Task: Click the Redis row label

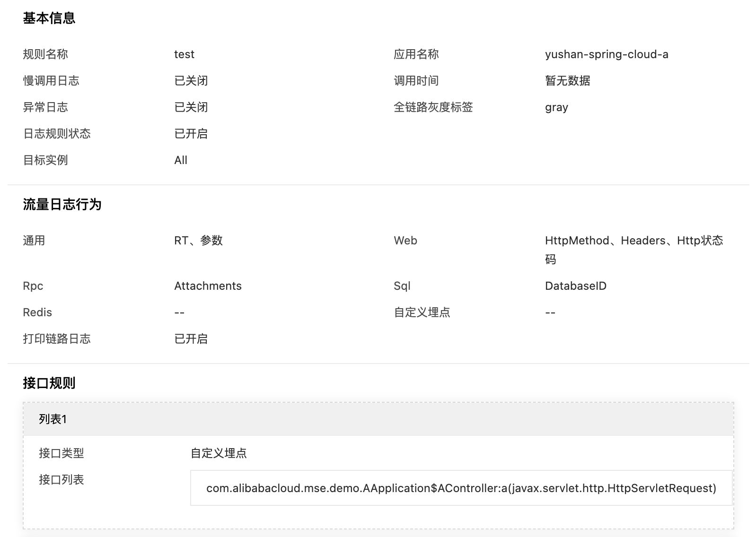Action: [x=37, y=312]
